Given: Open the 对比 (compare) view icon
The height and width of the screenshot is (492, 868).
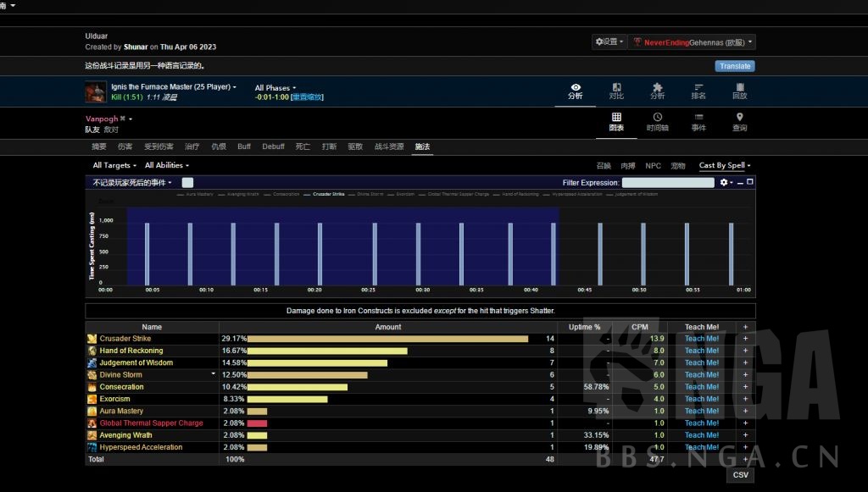Looking at the screenshot, I should 616,91.
